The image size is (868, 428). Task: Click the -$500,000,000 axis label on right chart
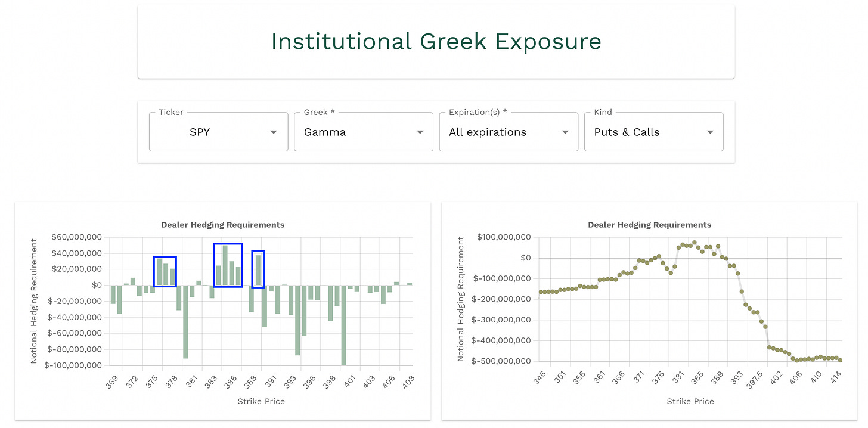[x=501, y=361]
